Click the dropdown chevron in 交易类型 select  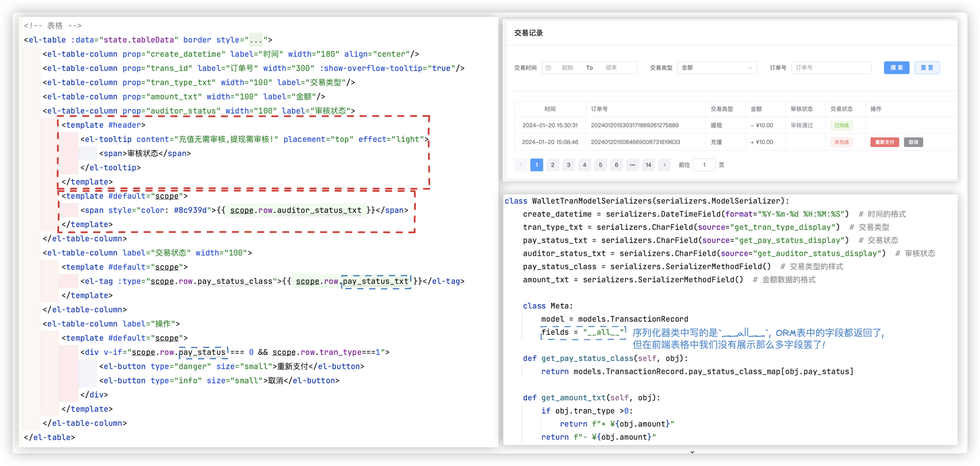click(750, 68)
